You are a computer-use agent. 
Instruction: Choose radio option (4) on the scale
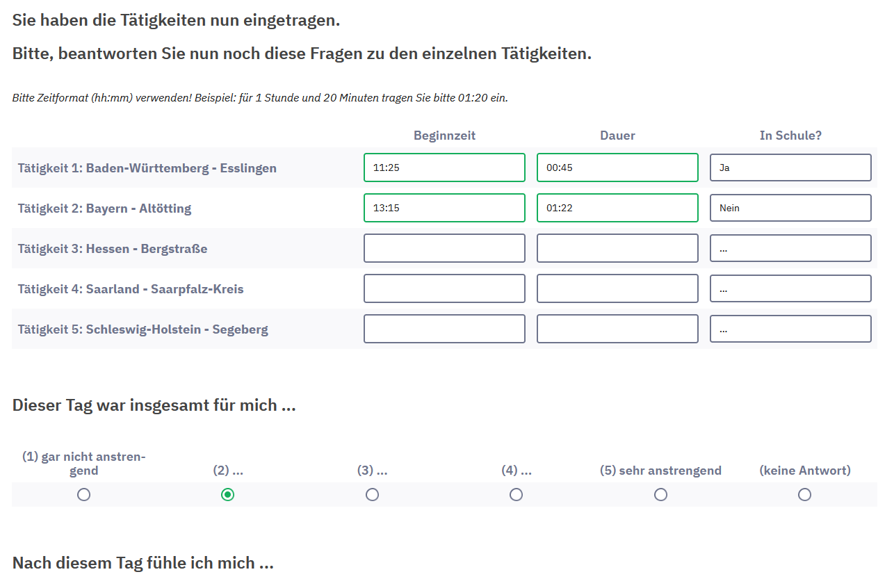(516, 495)
